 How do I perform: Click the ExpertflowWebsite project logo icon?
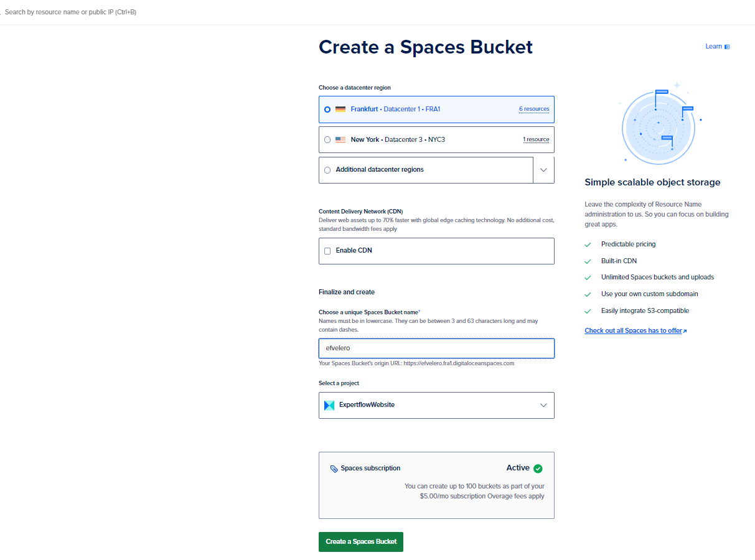[329, 405]
